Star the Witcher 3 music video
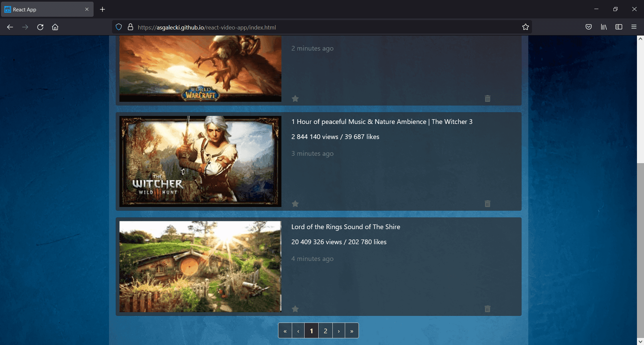This screenshot has width=644, height=345. coord(295,204)
